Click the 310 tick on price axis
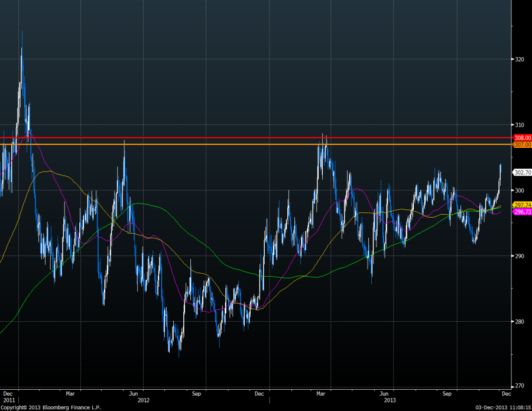Screen dimensions: 532x411 point(519,125)
